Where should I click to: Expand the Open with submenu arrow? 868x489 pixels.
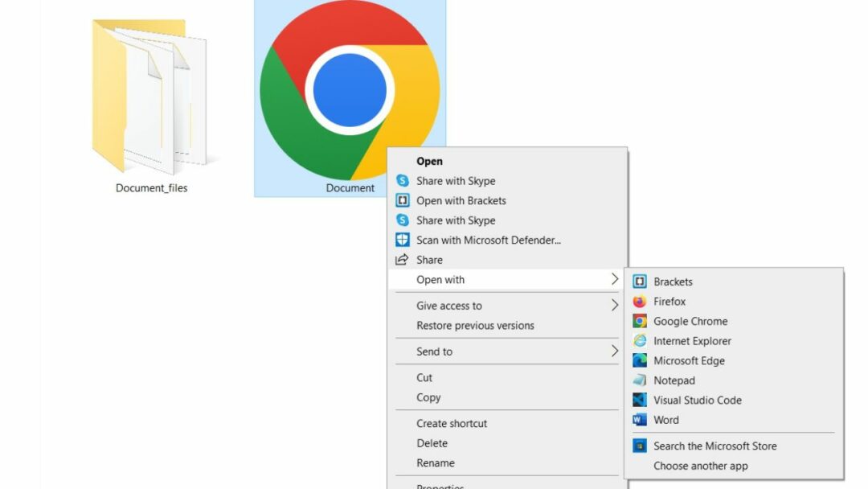615,279
